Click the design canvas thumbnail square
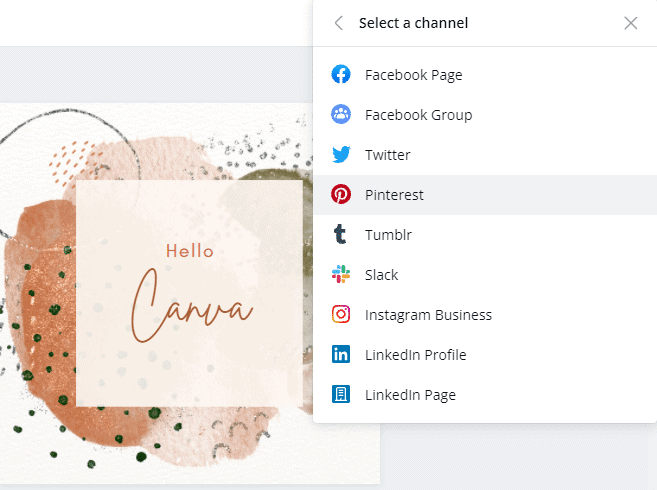 click(x=189, y=293)
